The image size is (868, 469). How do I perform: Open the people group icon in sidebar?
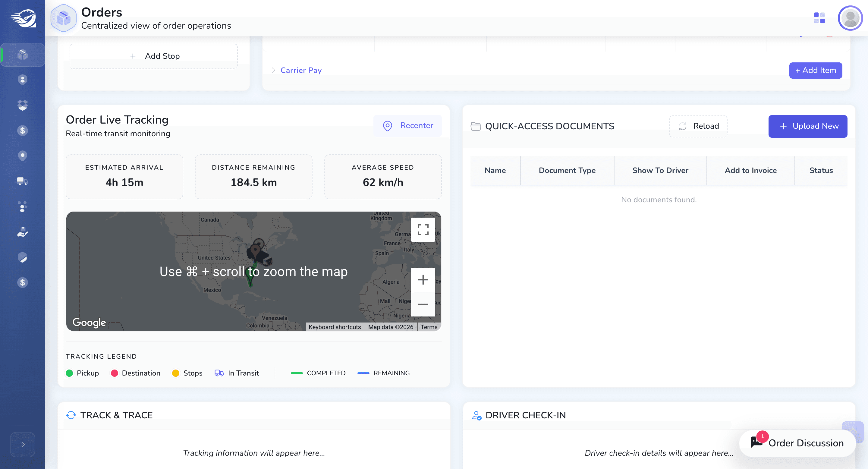coord(23,206)
